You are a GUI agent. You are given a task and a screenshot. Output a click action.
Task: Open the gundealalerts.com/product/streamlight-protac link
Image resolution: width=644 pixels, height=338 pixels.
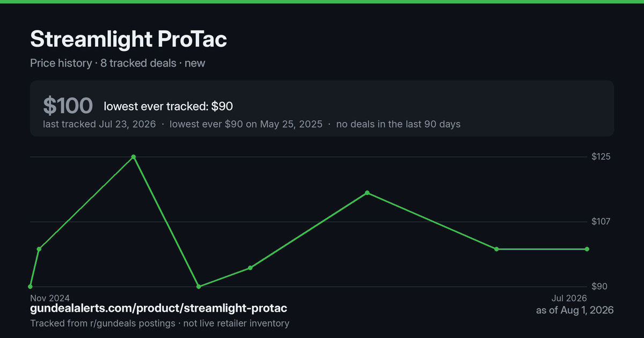158,308
